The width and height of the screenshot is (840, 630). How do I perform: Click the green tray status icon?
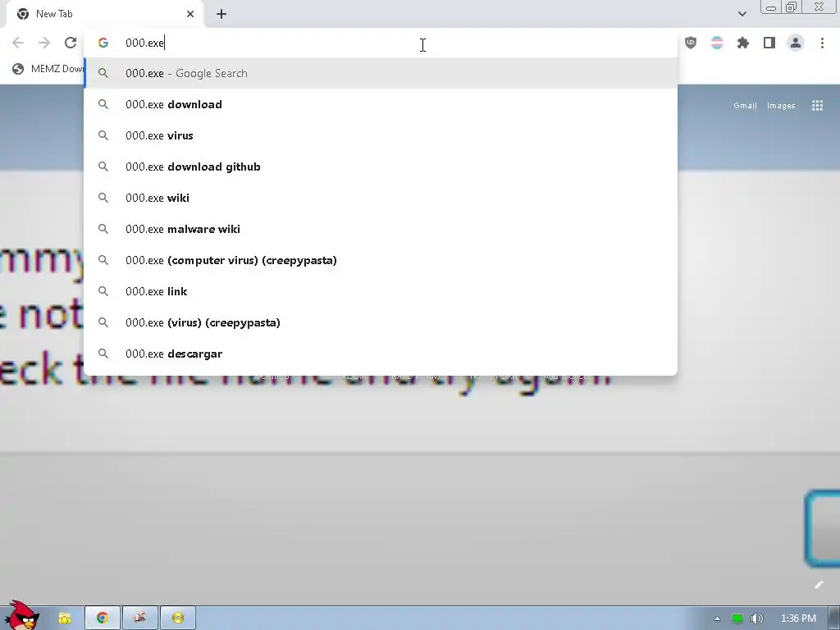point(737,619)
